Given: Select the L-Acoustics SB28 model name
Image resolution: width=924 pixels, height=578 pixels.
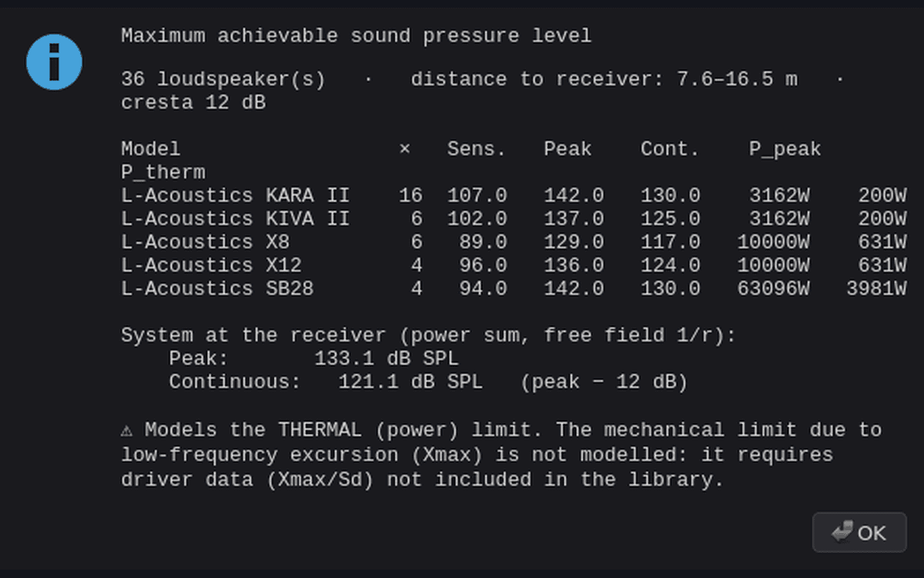Looking at the screenshot, I should pyautogui.click(x=218, y=288).
